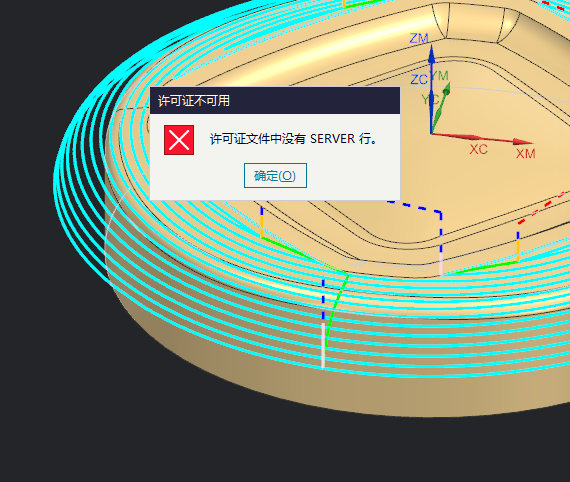Viewport: 570px width, 482px height.
Task: Select the XM axis label
Action: (526, 154)
